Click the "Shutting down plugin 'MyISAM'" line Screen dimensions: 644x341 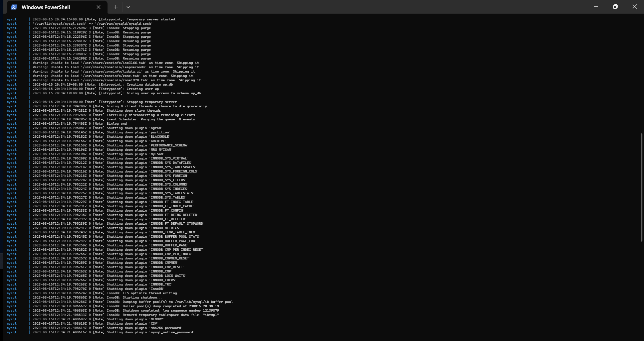(x=98, y=154)
